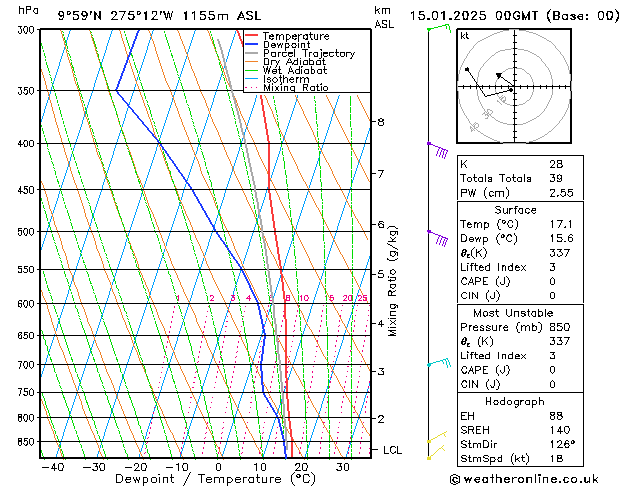Select the Isotherm legend entry
The image size is (629, 486).
click(286, 79)
